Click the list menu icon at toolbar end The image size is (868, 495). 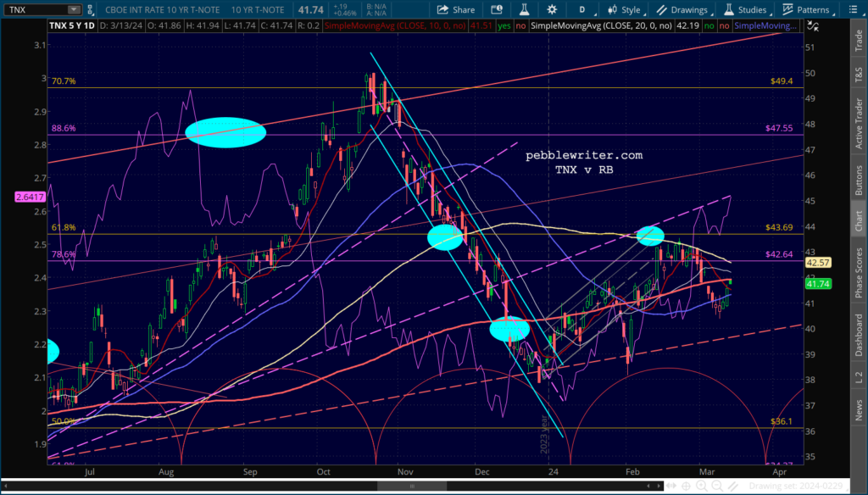[853, 9]
